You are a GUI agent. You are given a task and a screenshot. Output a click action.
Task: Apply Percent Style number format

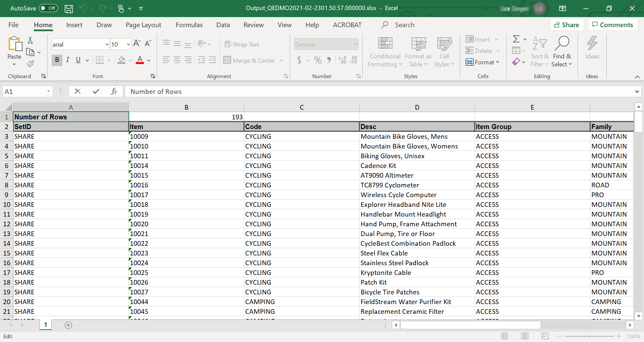pyautogui.click(x=318, y=60)
